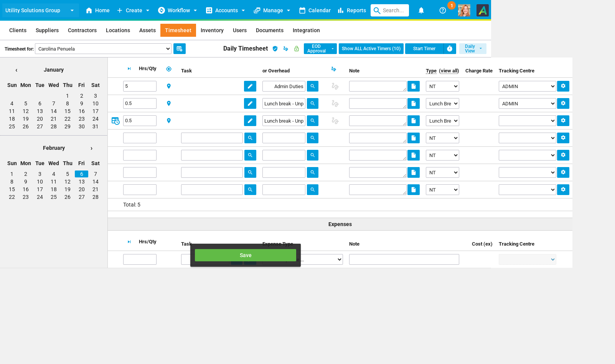Open the Type dropdown in first row
The height and width of the screenshot is (364, 615).
tap(442, 86)
